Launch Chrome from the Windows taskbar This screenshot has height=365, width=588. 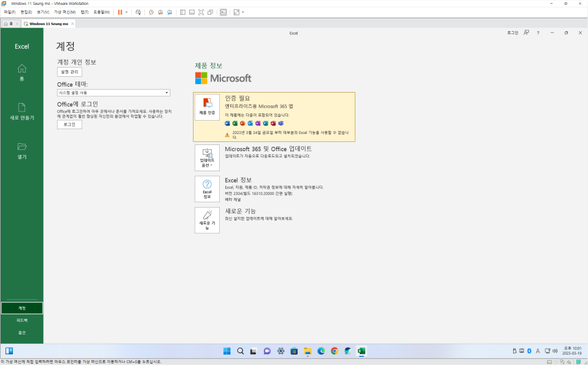point(335,351)
